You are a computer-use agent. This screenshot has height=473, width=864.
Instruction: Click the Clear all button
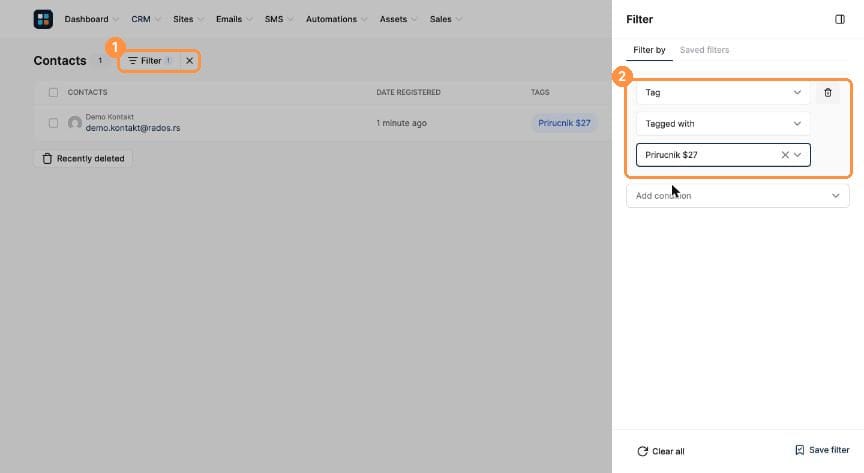[661, 451]
